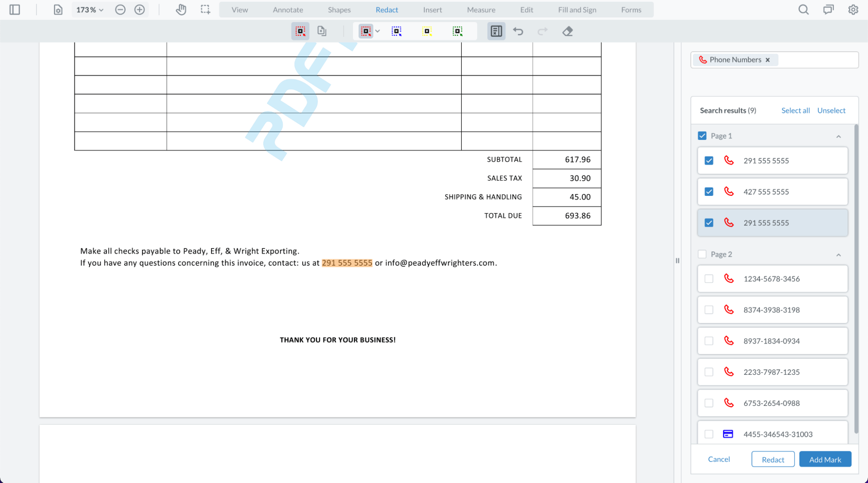The image size is (868, 483).
Task: Choose the blue redaction preset
Action: coord(396,31)
